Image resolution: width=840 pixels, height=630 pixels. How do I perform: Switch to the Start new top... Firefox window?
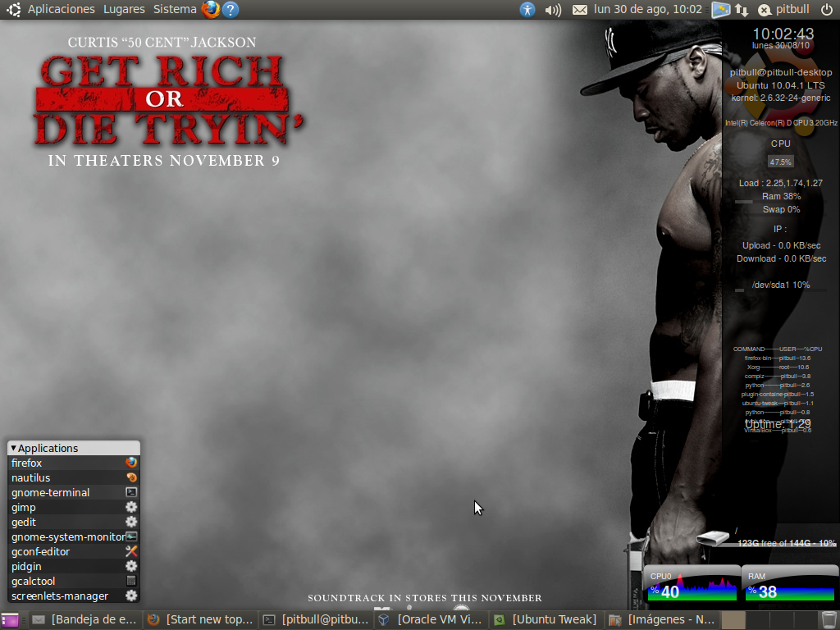pos(200,620)
